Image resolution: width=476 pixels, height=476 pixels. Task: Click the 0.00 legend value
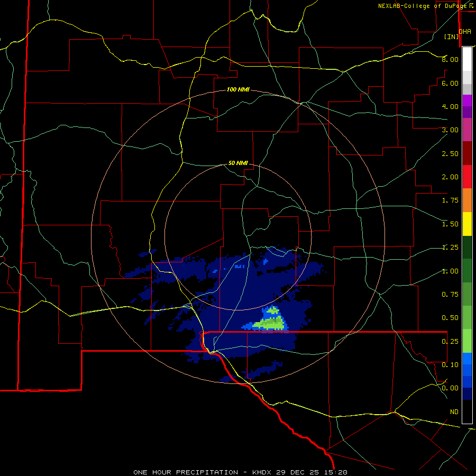click(x=450, y=388)
